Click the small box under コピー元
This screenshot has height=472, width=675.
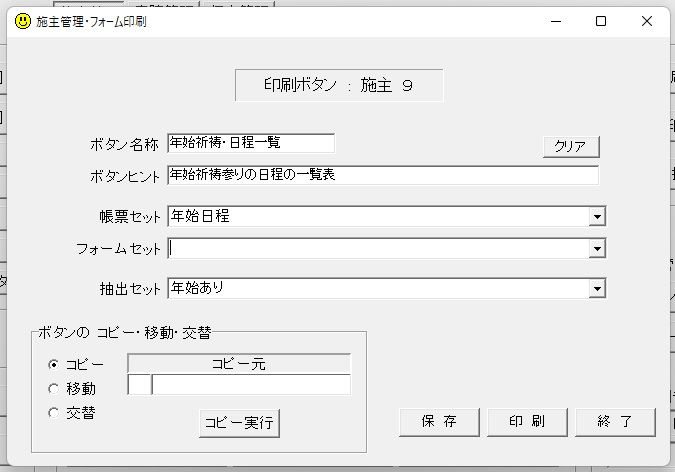click(x=139, y=385)
